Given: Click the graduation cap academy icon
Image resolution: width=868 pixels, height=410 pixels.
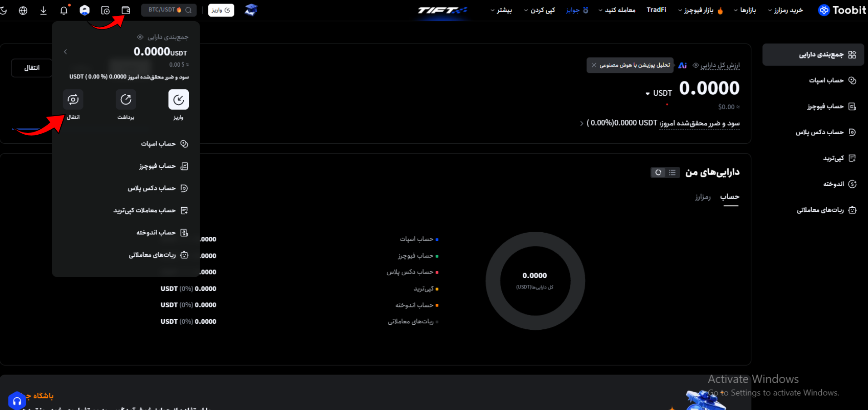Looking at the screenshot, I should click(x=250, y=10).
